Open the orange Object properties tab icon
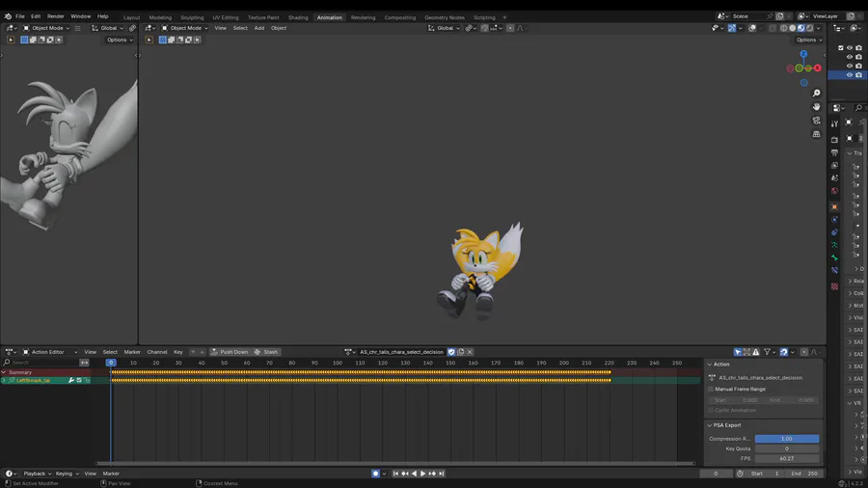This screenshot has height=488, width=868. click(x=834, y=206)
